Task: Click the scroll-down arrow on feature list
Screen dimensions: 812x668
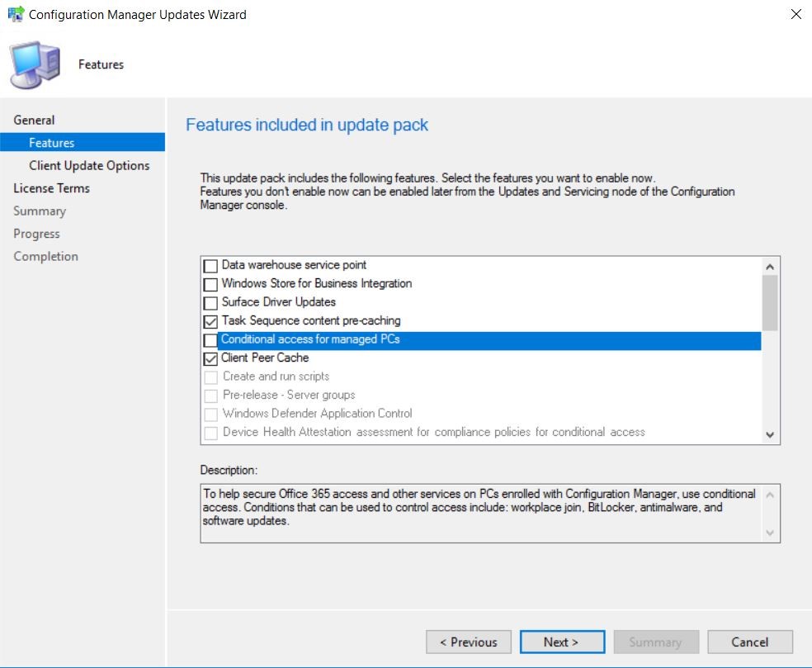Action: (x=769, y=433)
